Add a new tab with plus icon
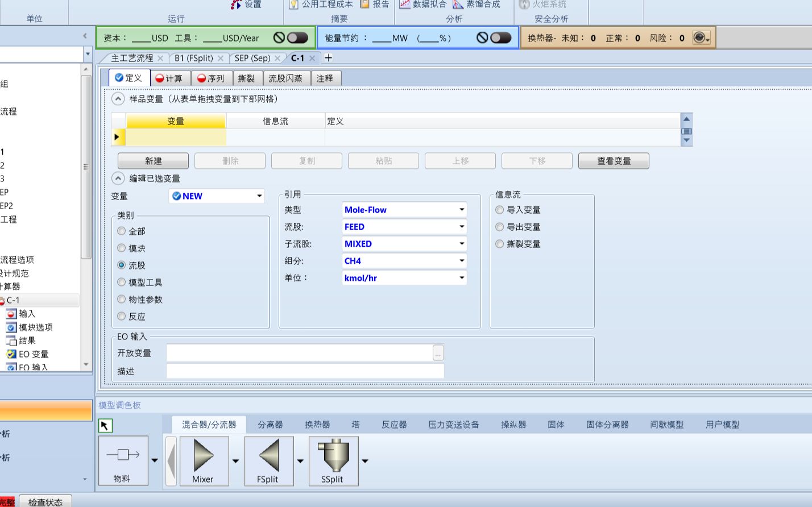 coord(328,57)
